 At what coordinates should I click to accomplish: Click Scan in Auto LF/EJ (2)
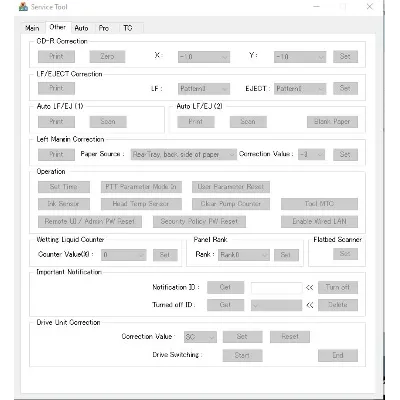pyautogui.click(x=248, y=121)
